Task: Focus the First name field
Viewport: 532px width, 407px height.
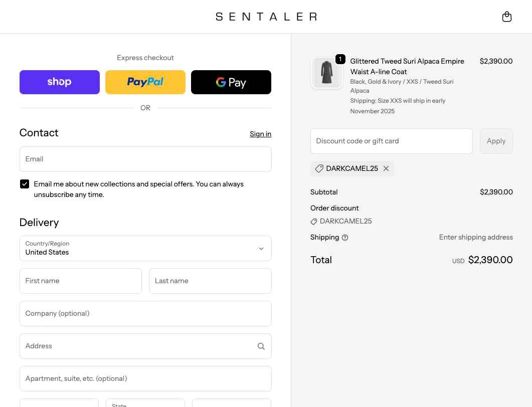Action: pyautogui.click(x=81, y=281)
